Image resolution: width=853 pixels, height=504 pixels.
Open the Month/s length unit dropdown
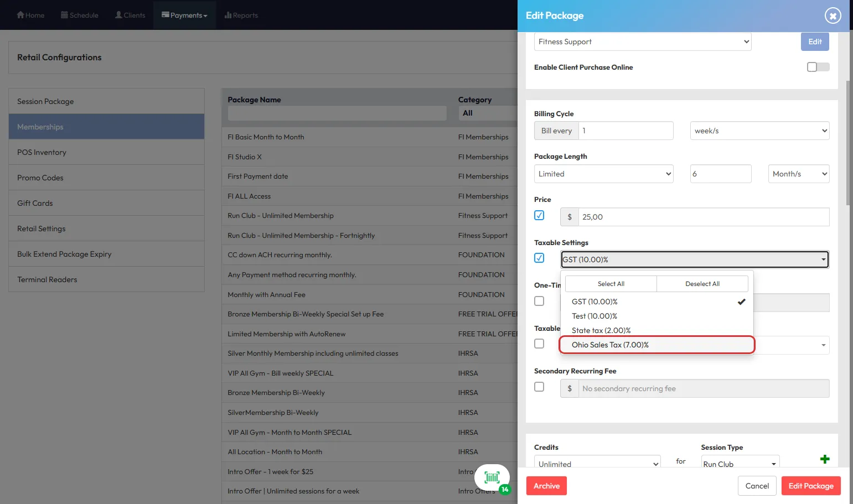(x=798, y=174)
